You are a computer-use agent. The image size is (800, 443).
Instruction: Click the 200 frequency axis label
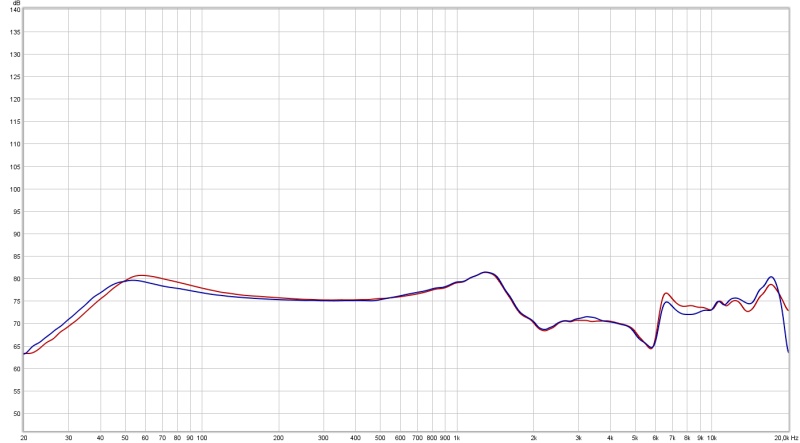click(x=279, y=438)
